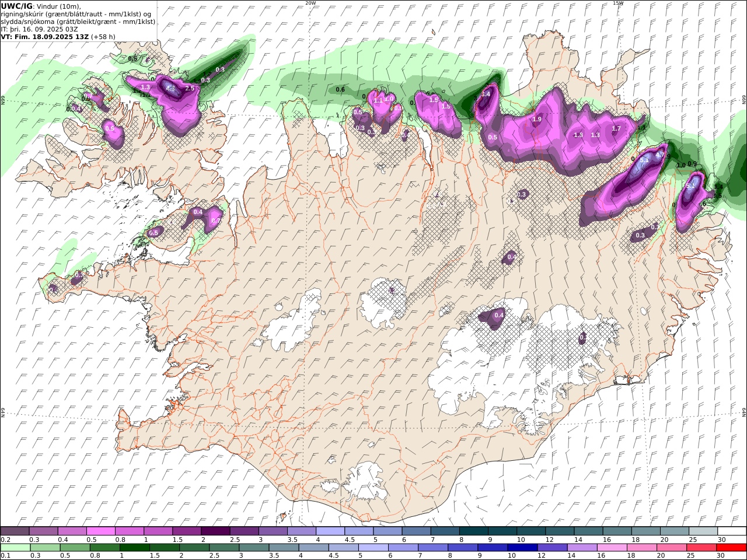Click the 15W longitude label at the top
The height and width of the screenshot is (560, 747).
pos(618,2)
